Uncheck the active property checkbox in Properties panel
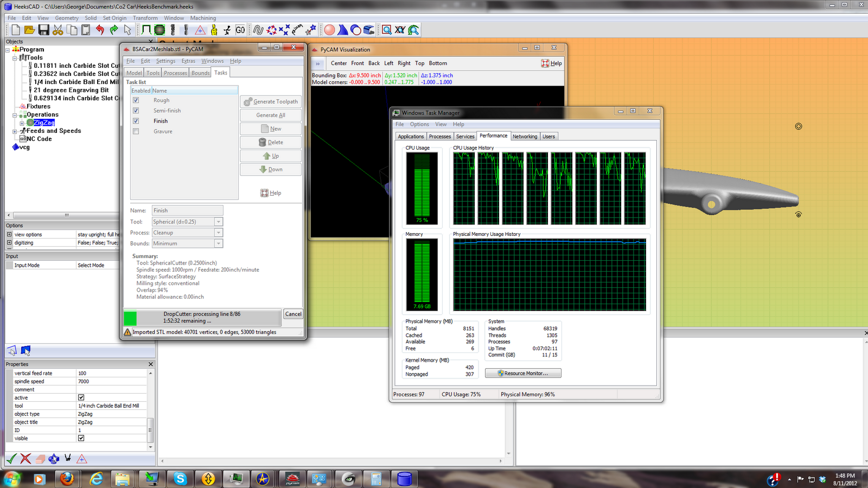This screenshot has height=488, width=868. [x=81, y=397]
